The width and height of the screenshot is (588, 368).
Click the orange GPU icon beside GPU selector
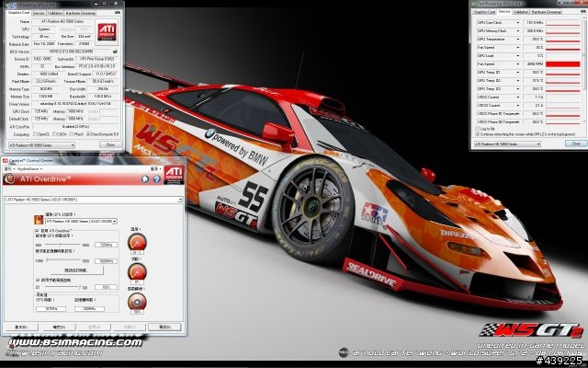[x=39, y=219]
